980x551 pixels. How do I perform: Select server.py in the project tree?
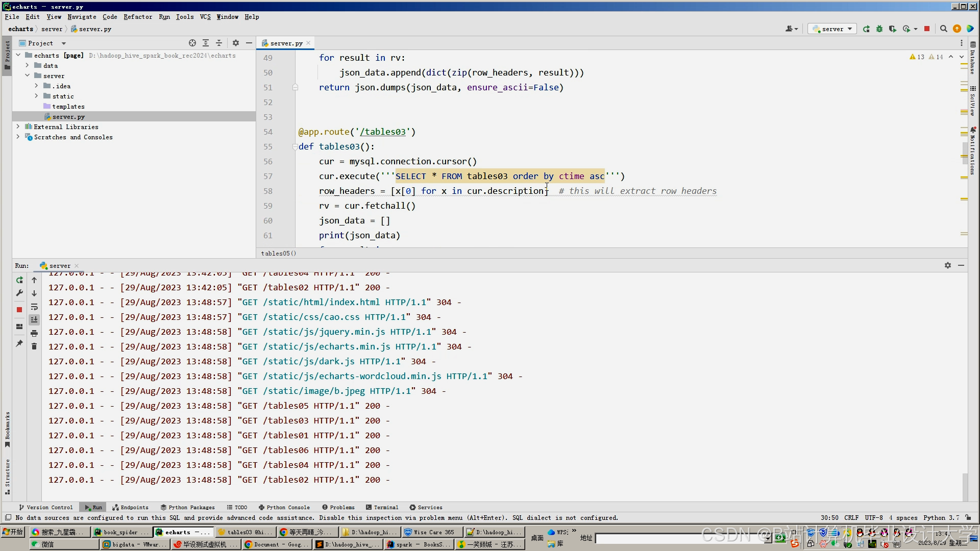click(x=68, y=117)
